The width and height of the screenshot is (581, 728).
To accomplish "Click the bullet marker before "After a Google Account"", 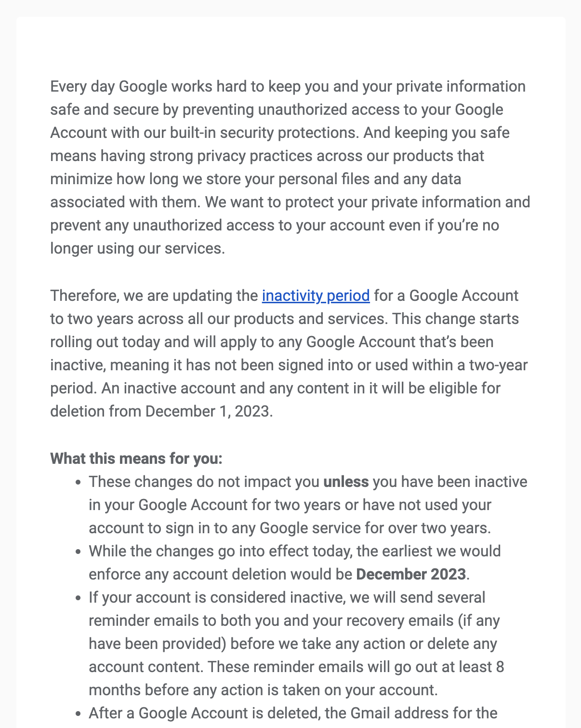I will (x=78, y=714).
